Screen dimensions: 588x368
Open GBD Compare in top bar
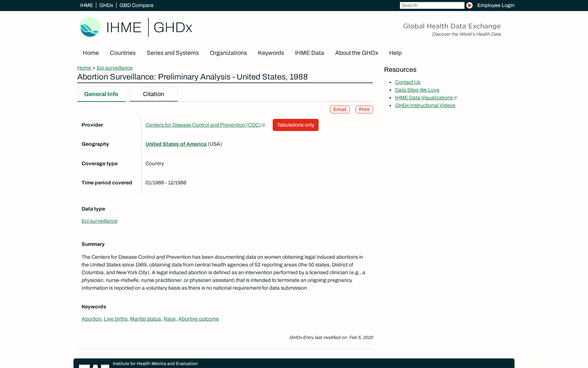point(136,5)
